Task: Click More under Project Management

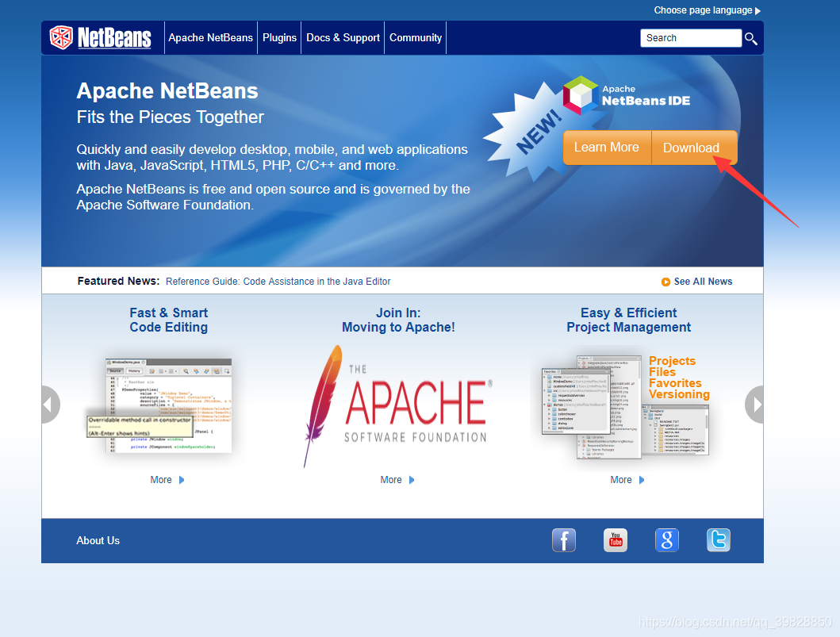Action: 621,480
